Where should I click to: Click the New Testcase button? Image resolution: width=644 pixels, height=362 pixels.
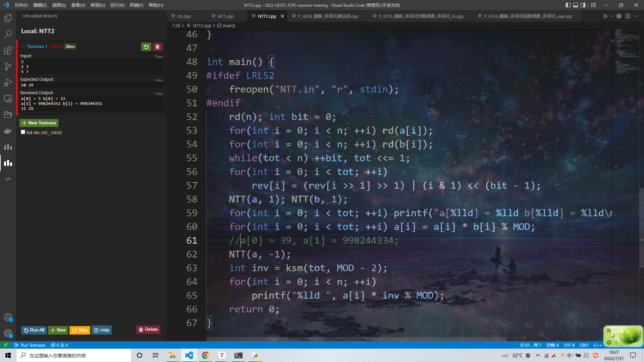click(39, 123)
